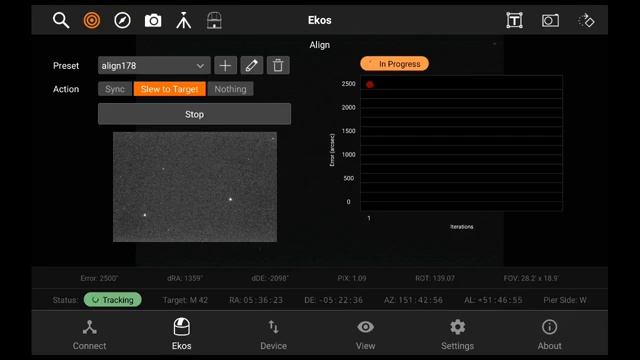Switch to the About tab
The image size is (640, 360).
(x=549, y=335)
